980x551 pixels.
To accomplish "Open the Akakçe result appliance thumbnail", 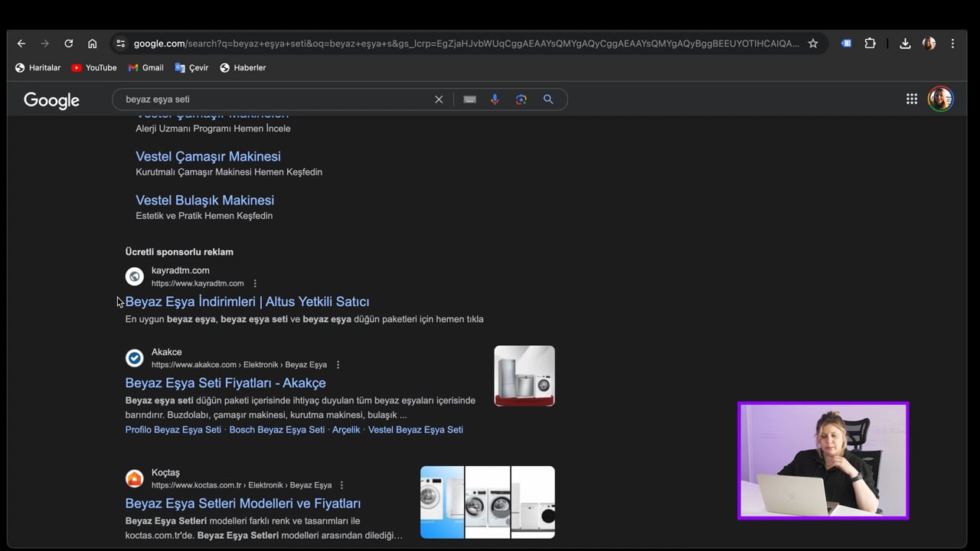I will click(x=524, y=376).
